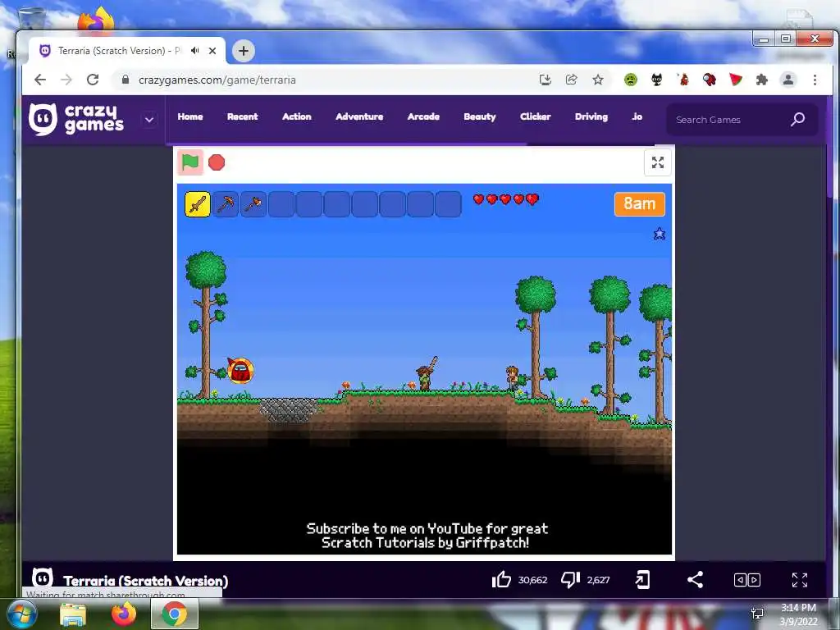
Task: Open the Adventure category
Action: pos(359,116)
